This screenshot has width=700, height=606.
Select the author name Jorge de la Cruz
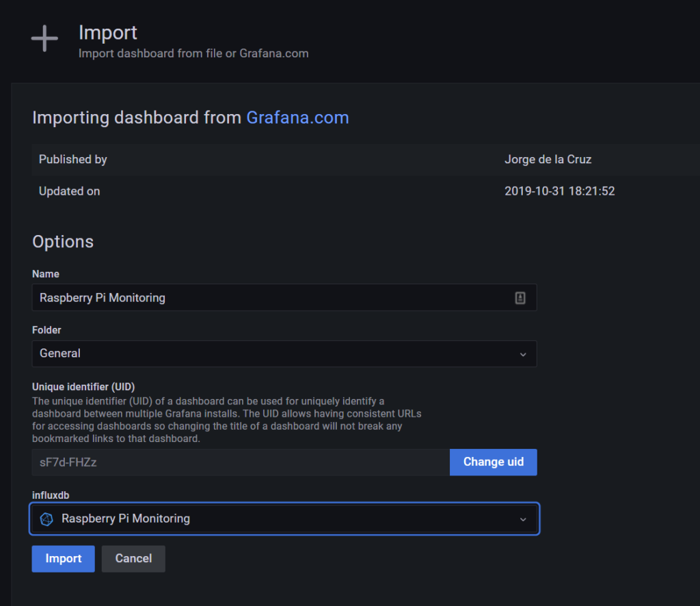548,160
